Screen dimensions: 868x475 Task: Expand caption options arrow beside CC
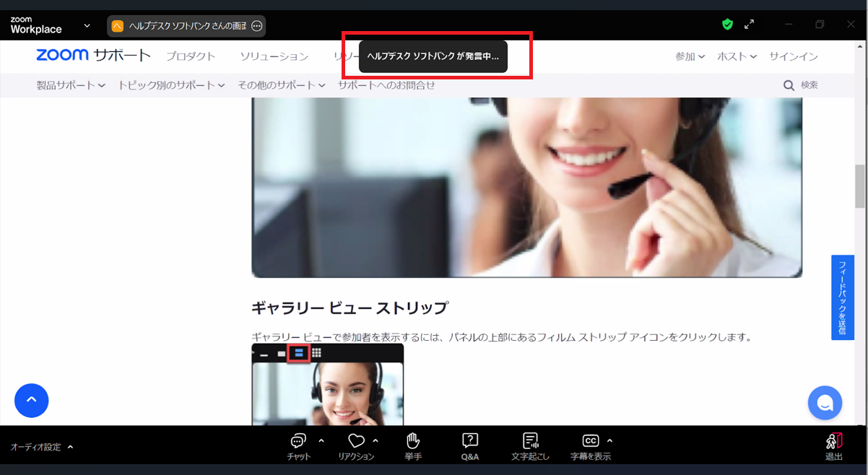pos(609,441)
